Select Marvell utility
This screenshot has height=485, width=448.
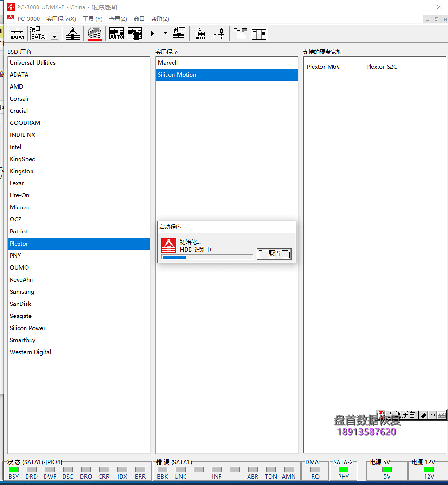pyautogui.click(x=227, y=63)
